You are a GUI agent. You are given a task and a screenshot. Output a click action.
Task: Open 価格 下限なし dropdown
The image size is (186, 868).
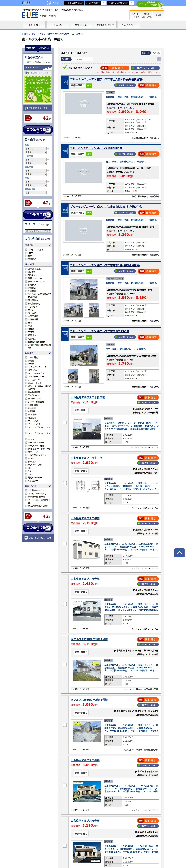[x=36, y=149]
